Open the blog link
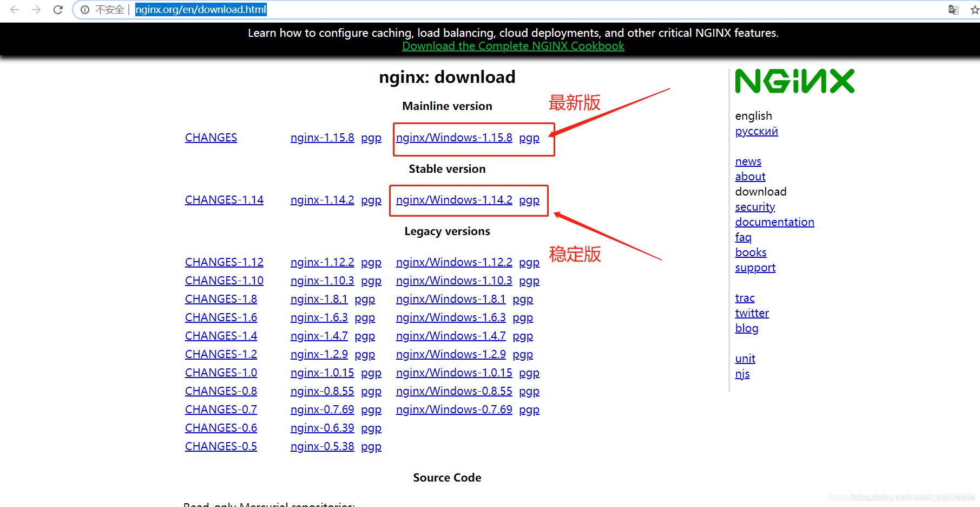This screenshot has width=980, height=507. [747, 328]
